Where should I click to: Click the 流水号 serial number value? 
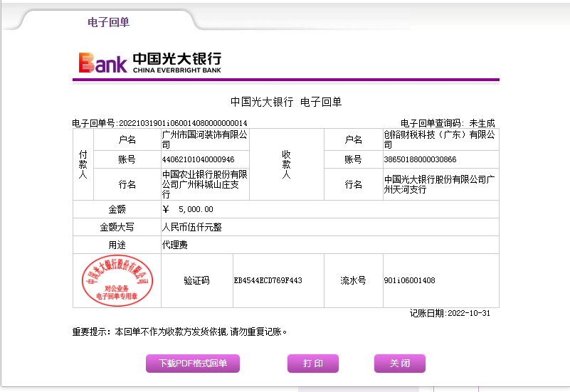click(x=409, y=281)
